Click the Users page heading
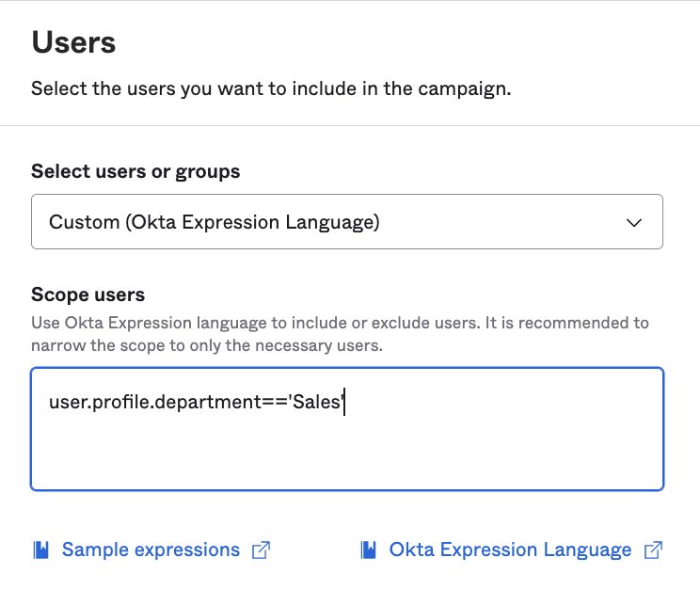 pos(73,42)
